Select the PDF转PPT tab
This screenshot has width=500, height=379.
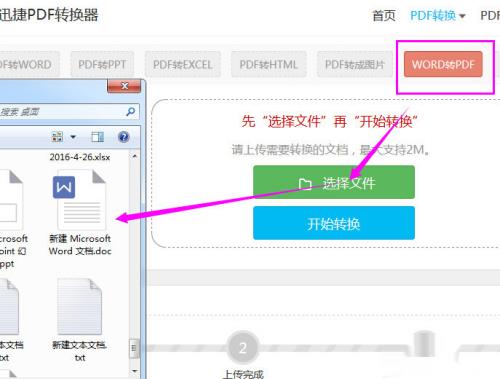102,64
